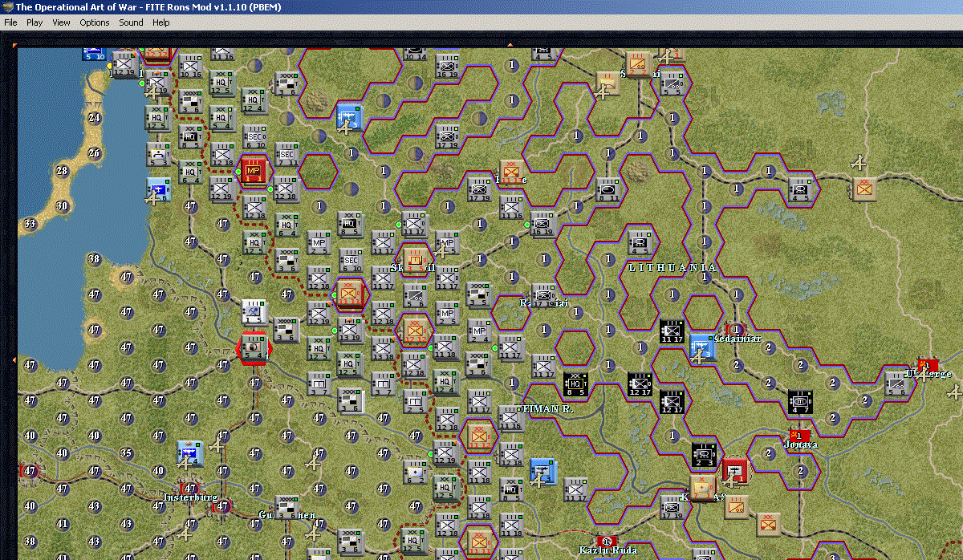This screenshot has height=560, width=963.
Task: Click the hex marked 38 on the coast
Action: tap(94, 259)
